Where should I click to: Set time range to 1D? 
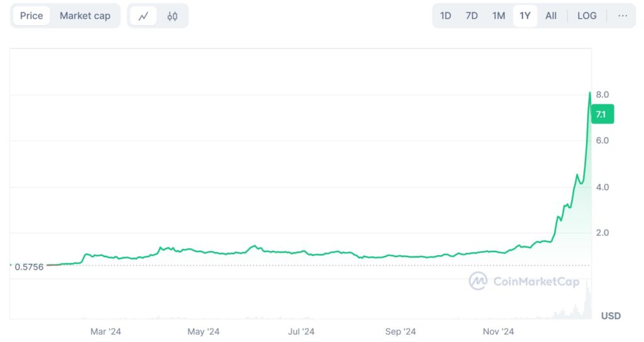coord(445,16)
